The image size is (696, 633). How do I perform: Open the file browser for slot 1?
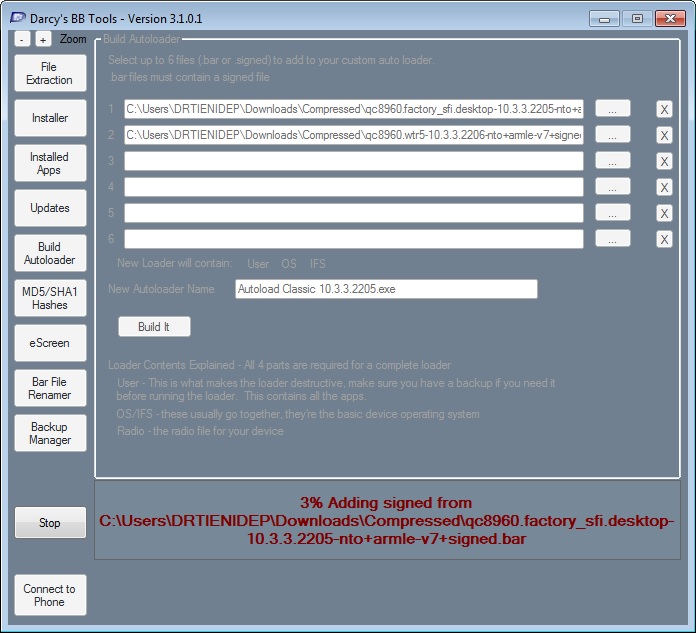(612, 108)
